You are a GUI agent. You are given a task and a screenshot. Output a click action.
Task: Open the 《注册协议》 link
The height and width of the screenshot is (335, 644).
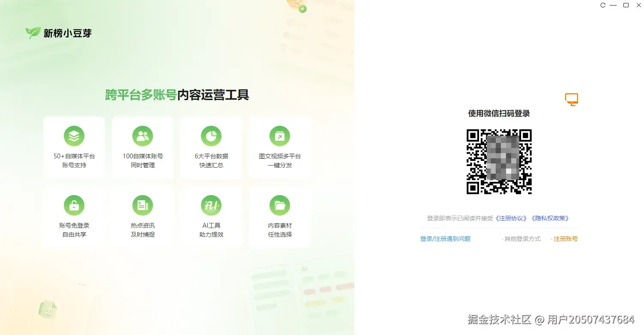click(511, 218)
